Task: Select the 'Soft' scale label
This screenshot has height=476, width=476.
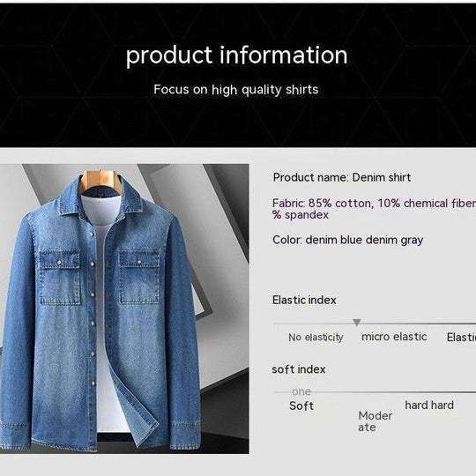Action: coord(301,405)
